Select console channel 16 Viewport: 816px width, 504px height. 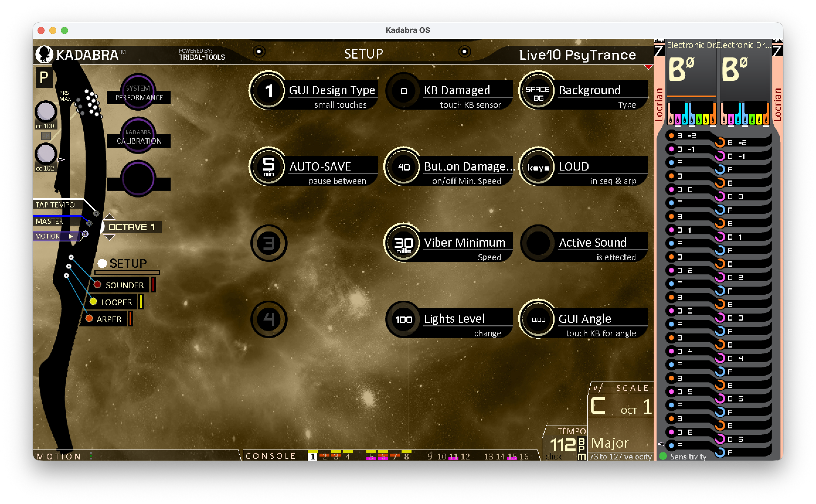tap(524, 456)
